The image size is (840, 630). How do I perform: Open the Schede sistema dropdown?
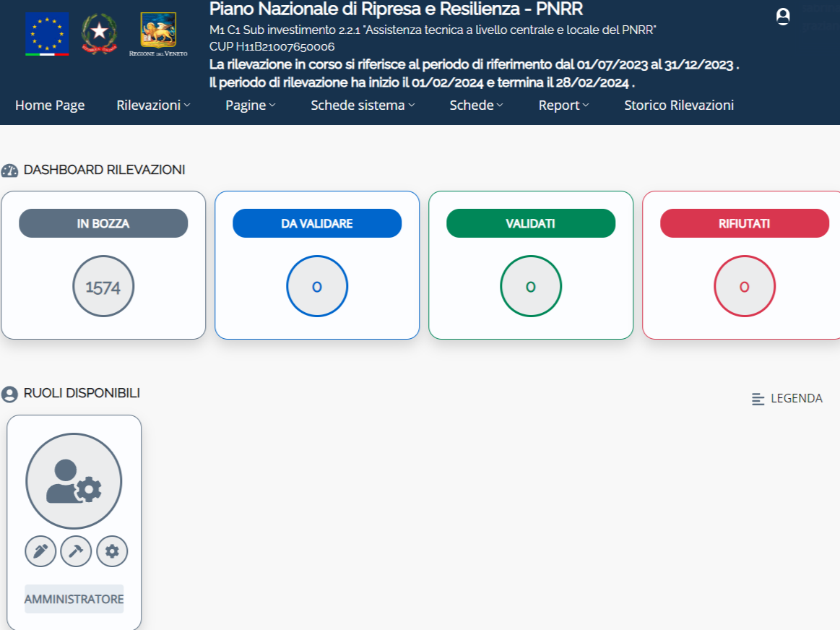363,105
